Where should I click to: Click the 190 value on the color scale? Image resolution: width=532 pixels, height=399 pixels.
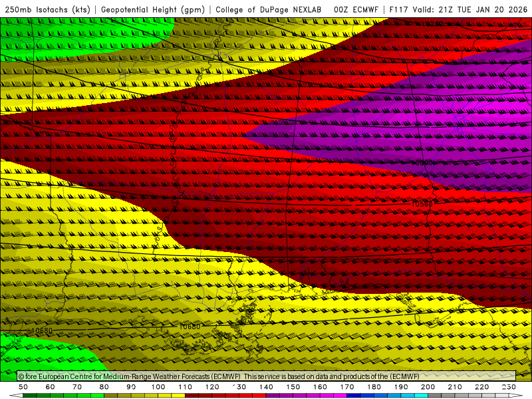pos(401,387)
